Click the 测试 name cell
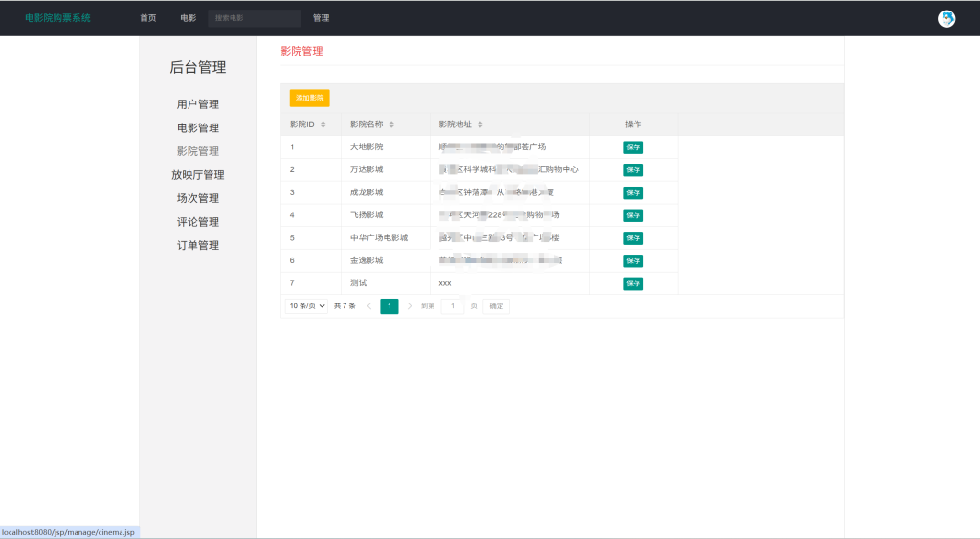This screenshot has height=539, width=980. [x=386, y=283]
